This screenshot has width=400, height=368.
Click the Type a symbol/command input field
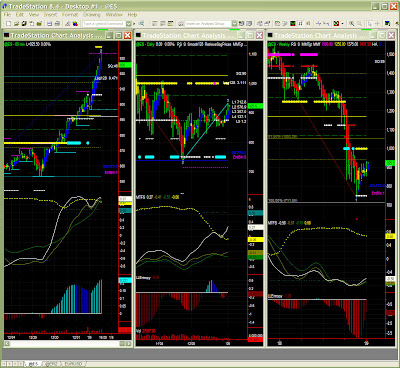pos(104,24)
